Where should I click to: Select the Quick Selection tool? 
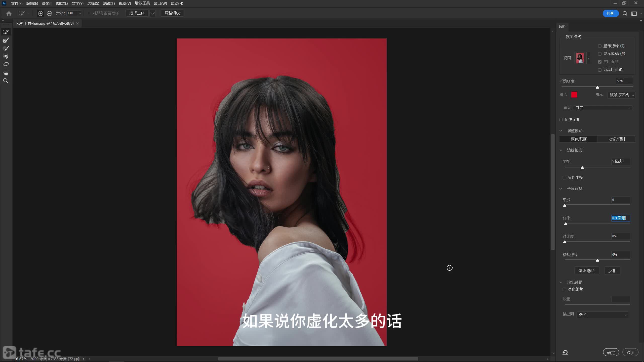(6, 32)
